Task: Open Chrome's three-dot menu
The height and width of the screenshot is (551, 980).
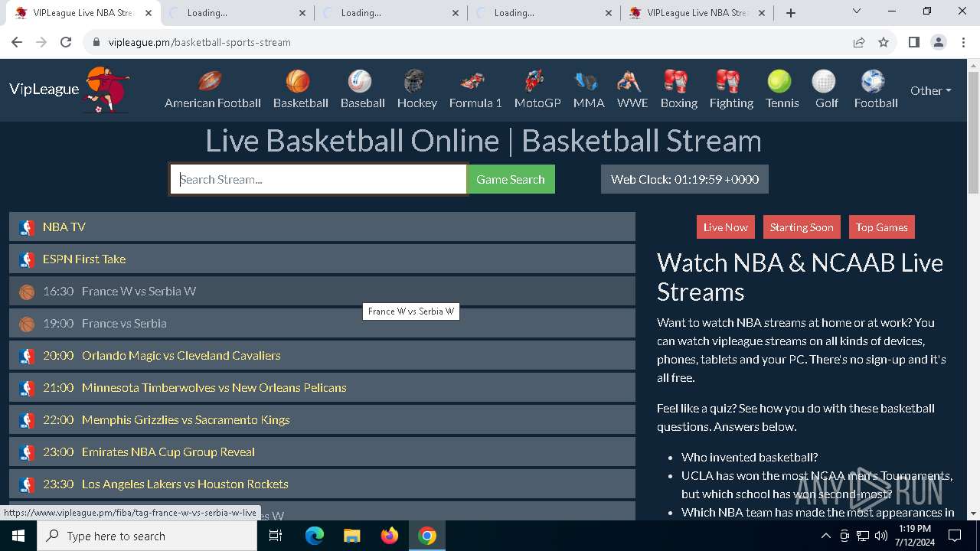Action: pyautogui.click(x=963, y=42)
